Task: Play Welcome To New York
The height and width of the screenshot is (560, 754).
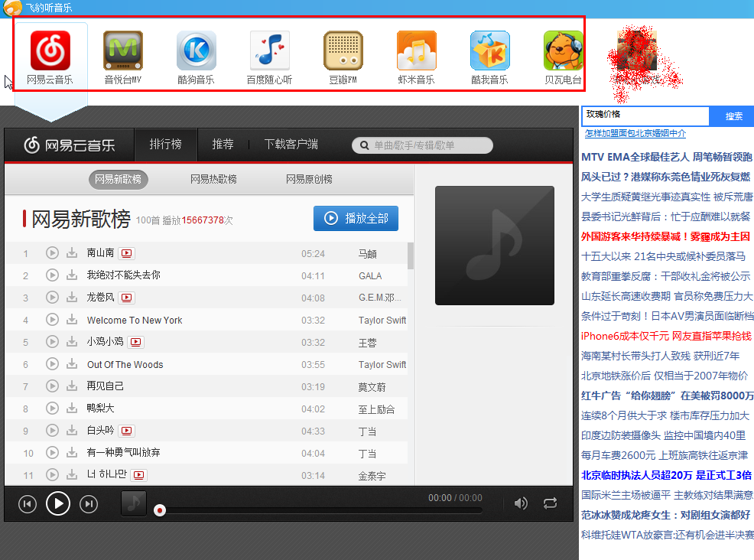Action: (52, 320)
